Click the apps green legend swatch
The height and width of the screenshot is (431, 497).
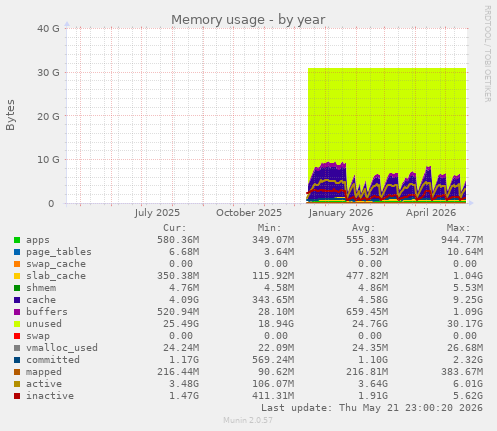tap(17, 240)
